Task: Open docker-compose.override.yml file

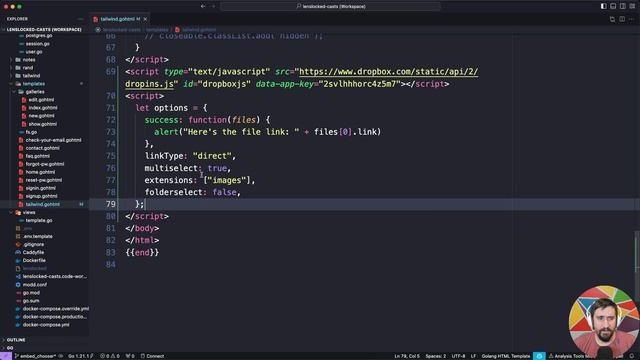Action: coord(56,309)
